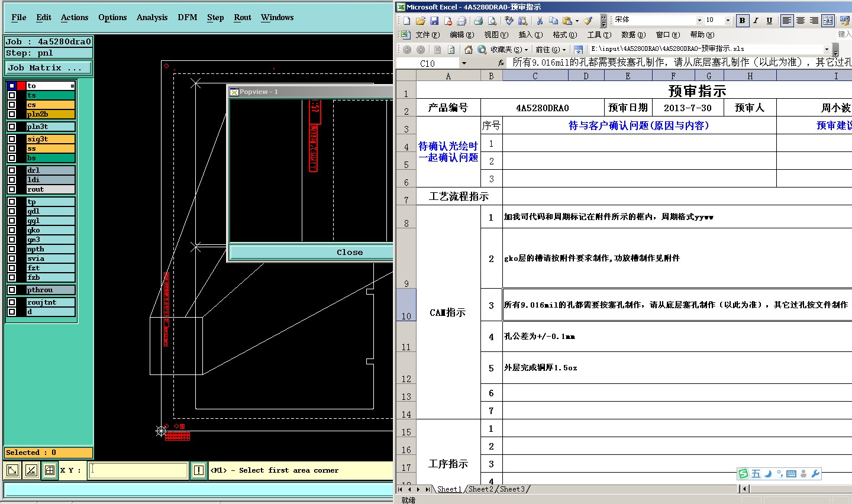Open the DFM menu
The width and height of the screenshot is (852, 504).
coord(188,17)
